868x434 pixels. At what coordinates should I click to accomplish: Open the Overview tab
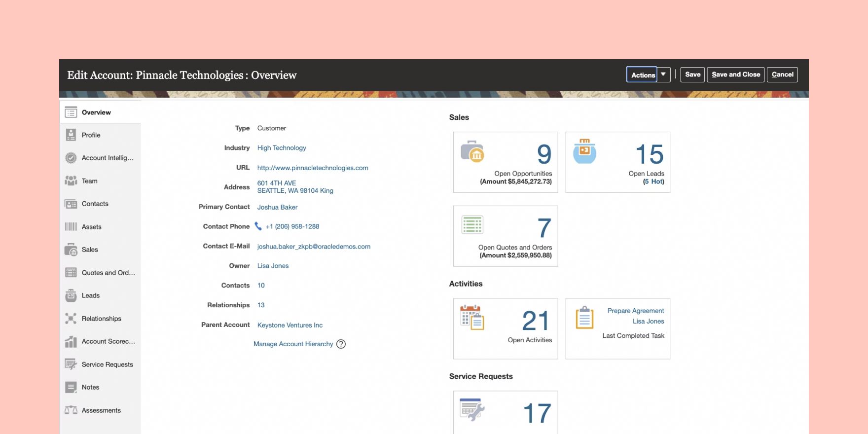100,112
